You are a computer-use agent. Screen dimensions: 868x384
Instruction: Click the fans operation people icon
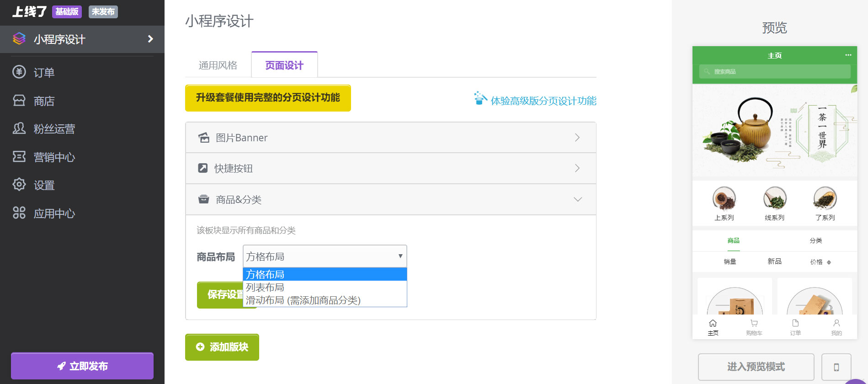[x=19, y=128]
